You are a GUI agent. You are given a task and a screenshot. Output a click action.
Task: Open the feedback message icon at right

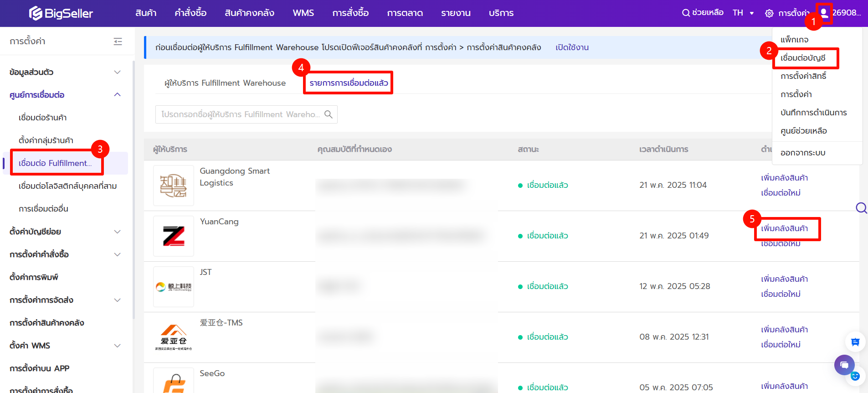point(855,342)
